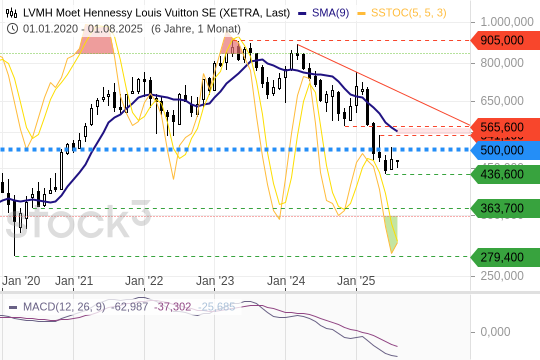540x360 pixels.
Task: Select the red 565,600 resistance tag
Action: [x=505, y=127]
